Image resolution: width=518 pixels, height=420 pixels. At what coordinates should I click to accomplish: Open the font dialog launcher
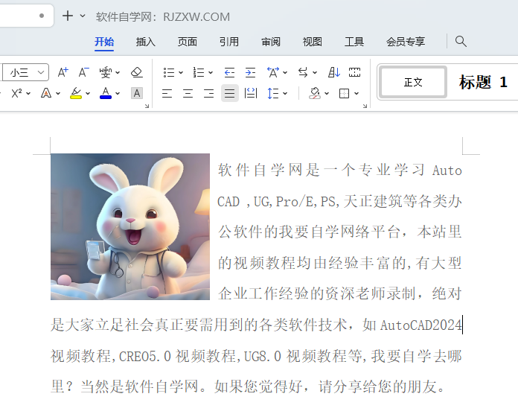tap(147, 106)
